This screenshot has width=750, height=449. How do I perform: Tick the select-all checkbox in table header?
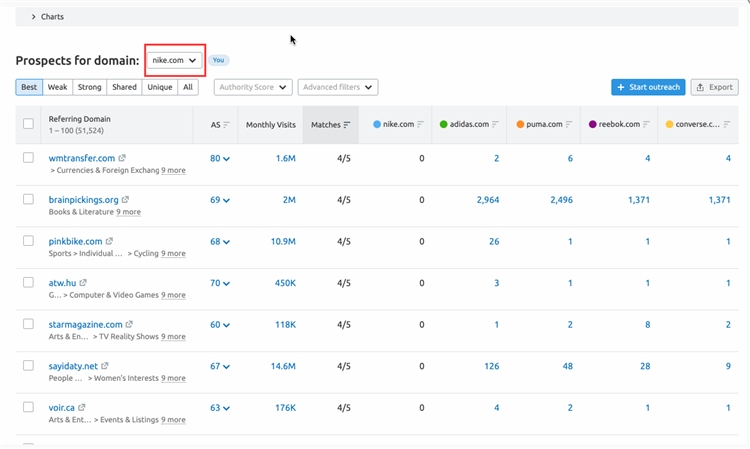click(x=28, y=123)
